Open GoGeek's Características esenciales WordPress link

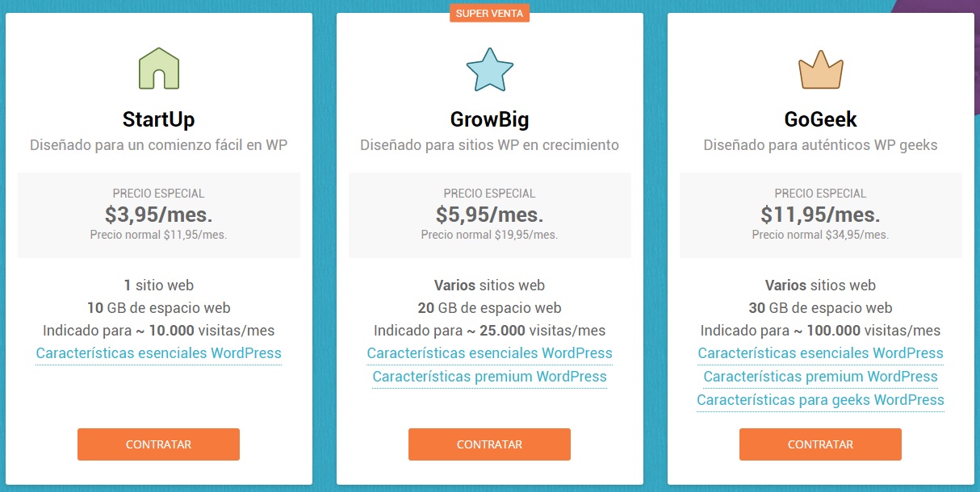(820, 353)
